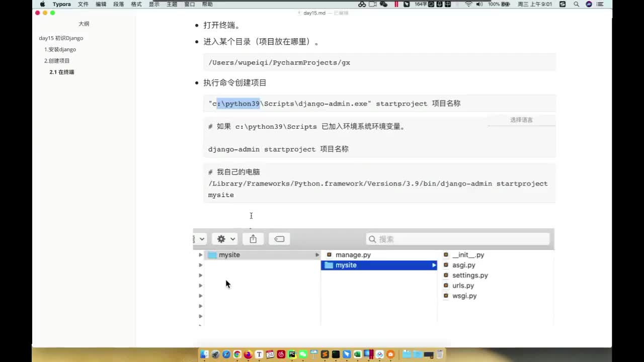Viewport: 644px width, 362px height.
Task: Select the manage.py file
Action: tap(353, 255)
